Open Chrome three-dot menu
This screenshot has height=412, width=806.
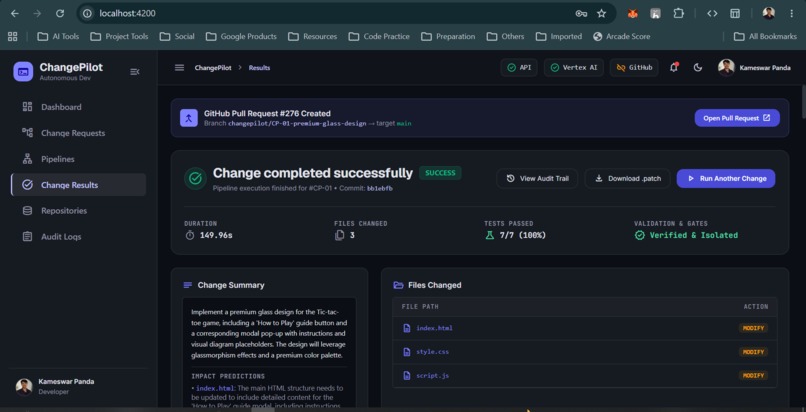(792, 13)
